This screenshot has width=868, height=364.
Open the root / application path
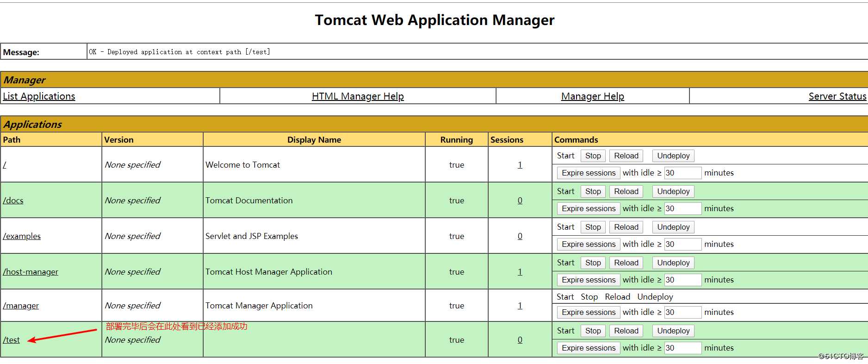[5, 165]
